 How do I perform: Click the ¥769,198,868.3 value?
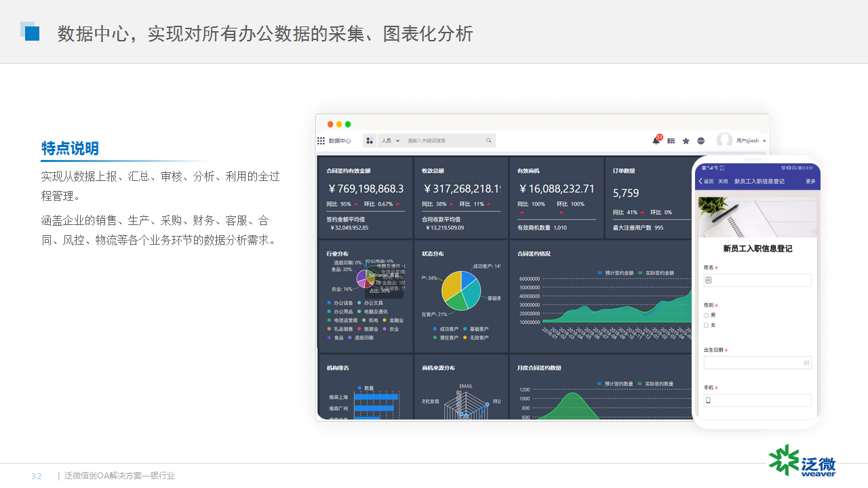click(x=366, y=189)
